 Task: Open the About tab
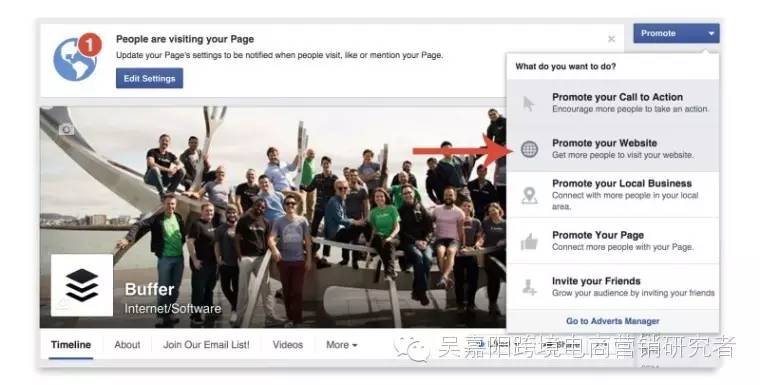[127, 345]
